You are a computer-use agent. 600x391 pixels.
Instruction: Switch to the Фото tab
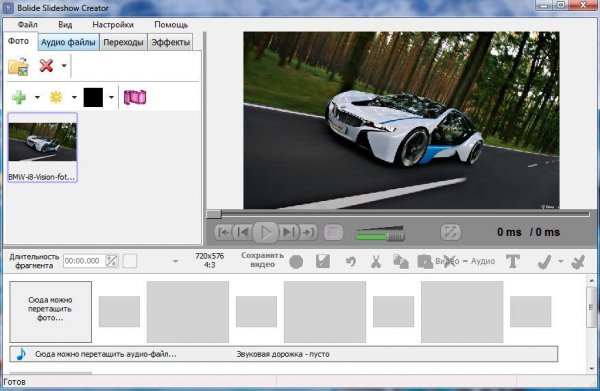coord(19,41)
